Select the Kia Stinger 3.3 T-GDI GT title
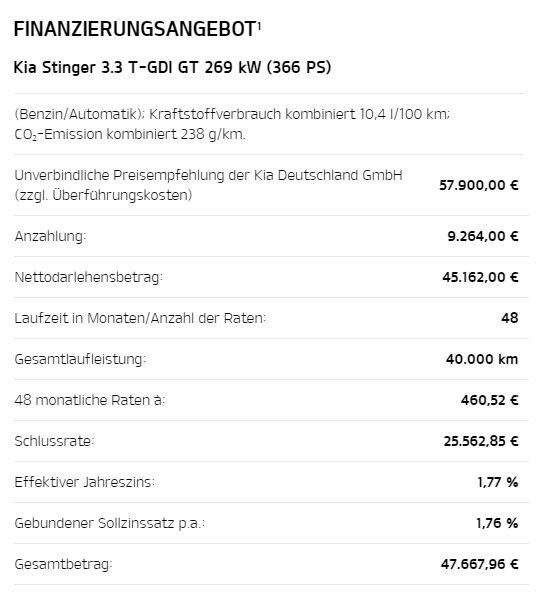 click(172, 67)
